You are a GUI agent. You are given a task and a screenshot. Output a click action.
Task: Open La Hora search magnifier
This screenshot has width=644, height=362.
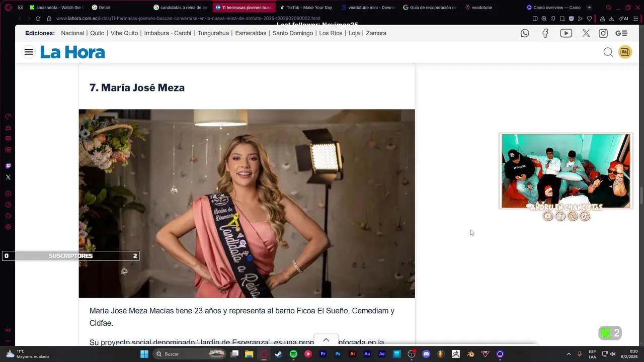608,52
